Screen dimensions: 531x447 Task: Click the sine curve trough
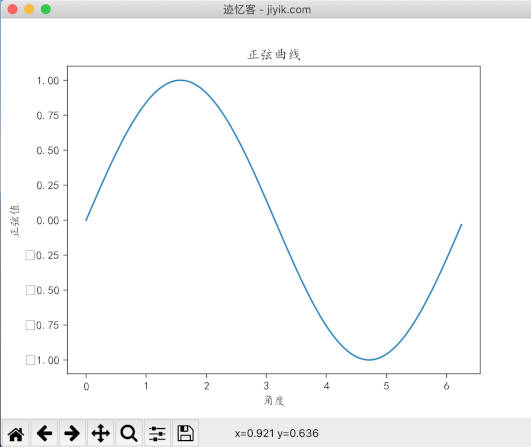point(369,360)
